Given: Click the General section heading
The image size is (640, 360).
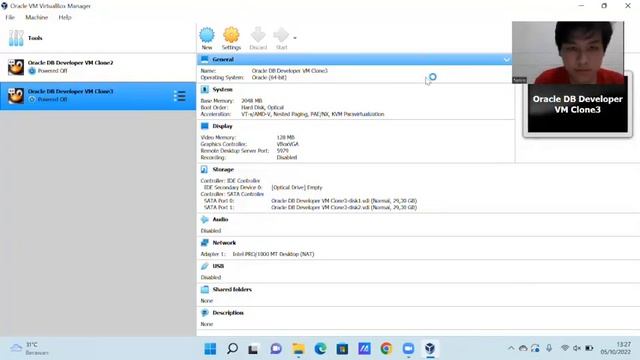Looking at the screenshot, I should [x=223, y=60].
